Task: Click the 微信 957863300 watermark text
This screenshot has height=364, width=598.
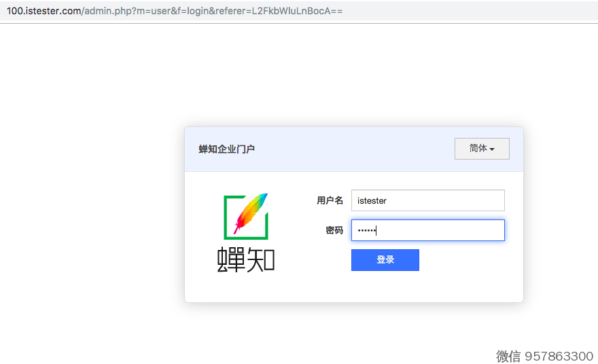Action: [544, 356]
